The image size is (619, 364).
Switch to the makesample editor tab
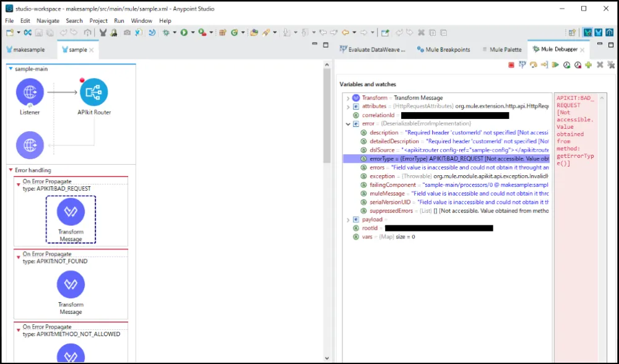[25, 50]
